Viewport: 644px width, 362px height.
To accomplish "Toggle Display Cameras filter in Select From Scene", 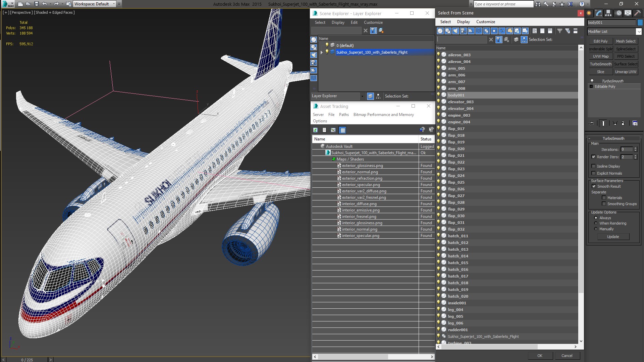I will pos(463,31).
